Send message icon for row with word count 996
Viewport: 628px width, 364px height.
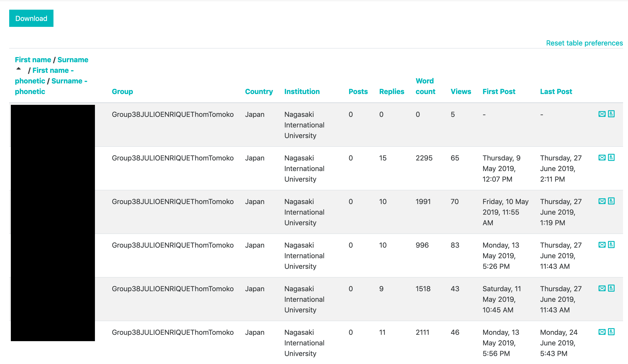(x=602, y=245)
